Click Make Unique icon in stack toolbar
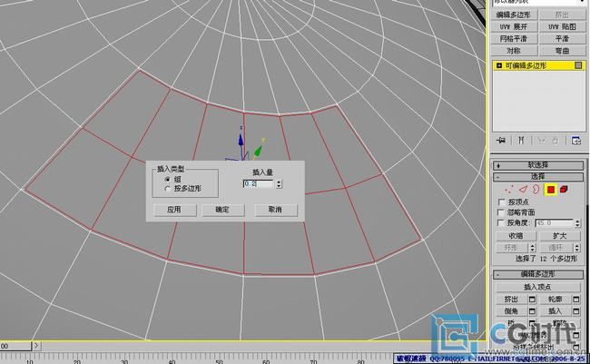Viewport: 590px width, 364px height. 541,141
